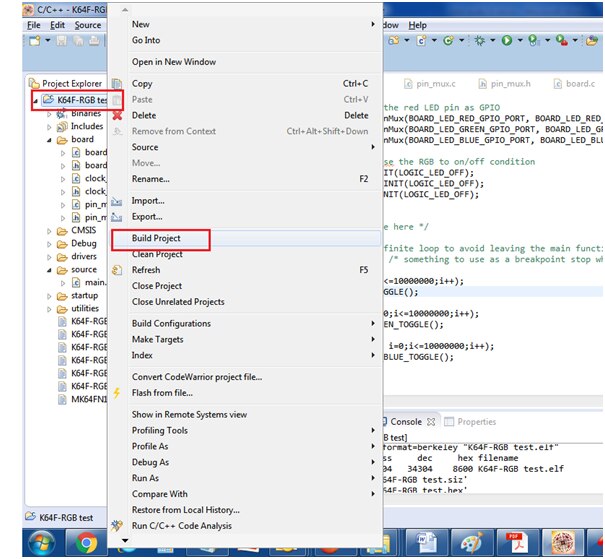Click the Copy icon in context menu
Image resolution: width=605 pixels, height=559 pixels.
(117, 84)
